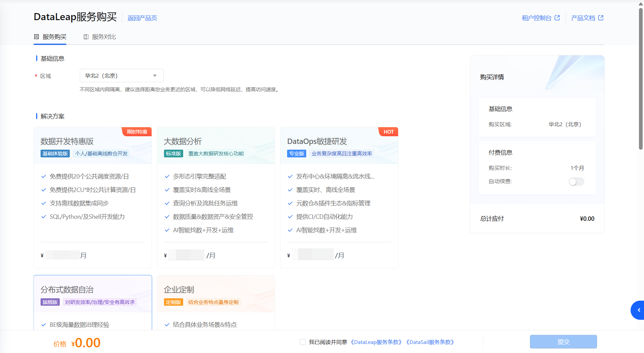Open the 区域 dropdown showing 华北2（北京）
Screen dimensions: 644x353
tap(121, 75)
